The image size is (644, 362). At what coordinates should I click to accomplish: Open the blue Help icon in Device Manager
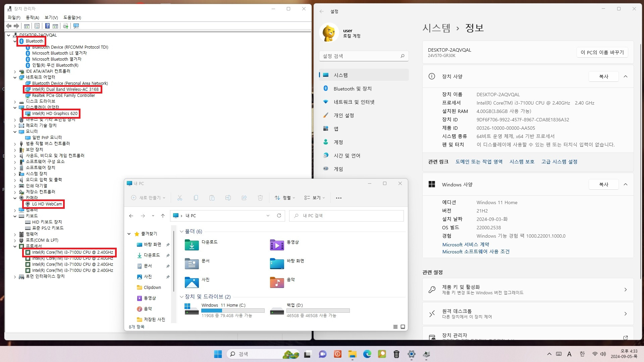click(47, 26)
